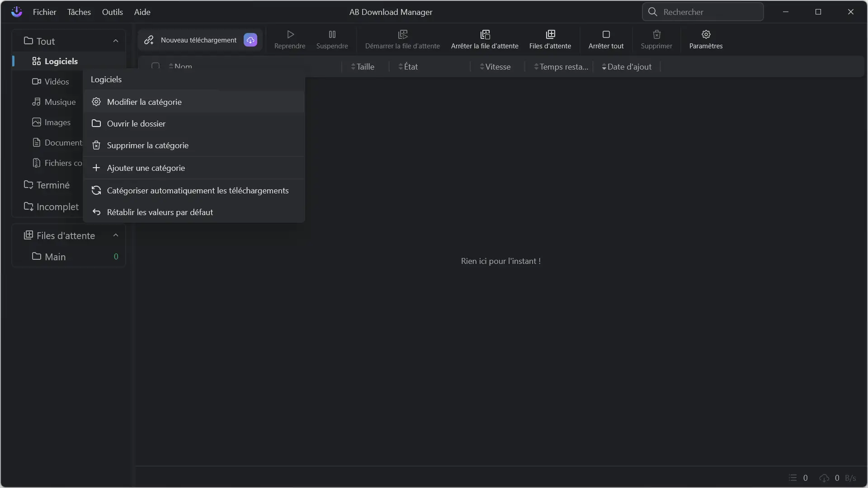Open the Tâches menu
The image size is (868, 488).
79,12
